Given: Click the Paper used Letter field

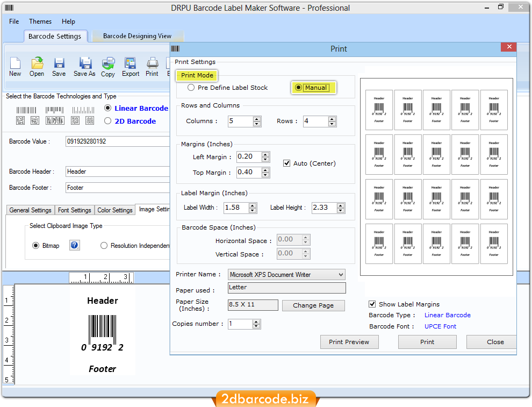Looking at the screenshot, I should click(x=287, y=288).
